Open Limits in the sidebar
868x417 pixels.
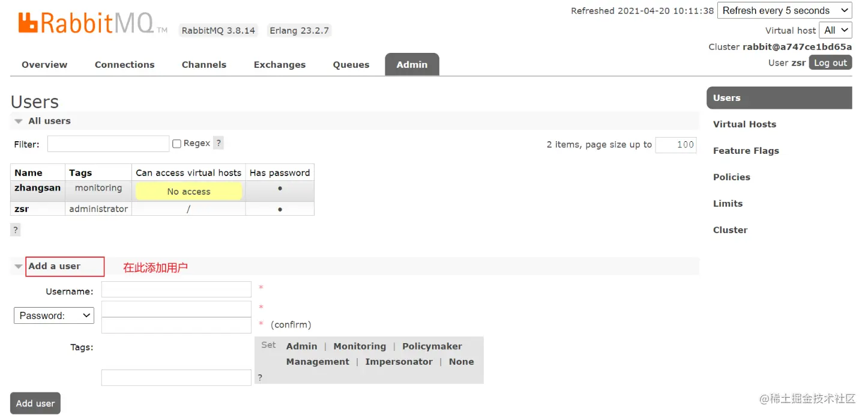click(x=728, y=204)
